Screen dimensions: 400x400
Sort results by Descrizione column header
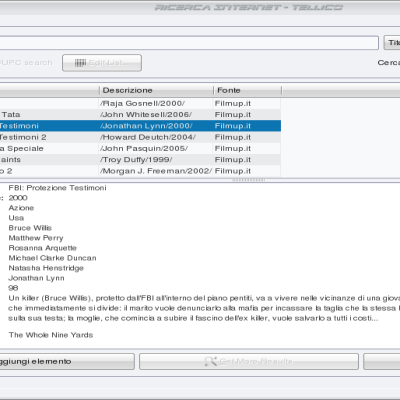tap(156, 90)
